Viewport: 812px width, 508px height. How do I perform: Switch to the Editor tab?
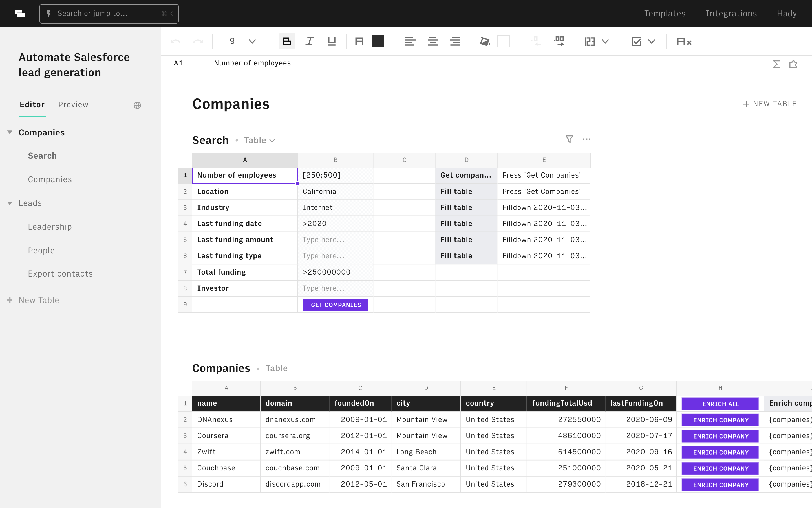coord(32,105)
